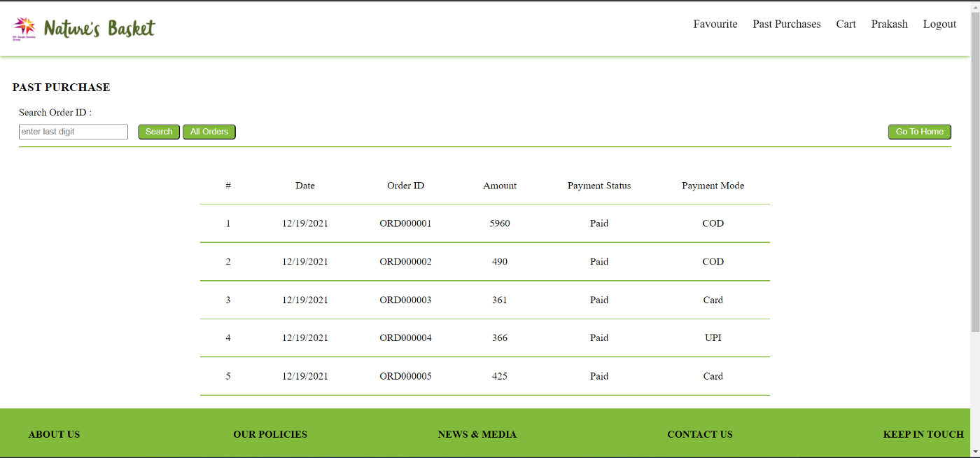Image resolution: width=980 pixels, height=458 pixels.
Task: Click the UPI payment mode cell
Action: [x=713, y=338]
